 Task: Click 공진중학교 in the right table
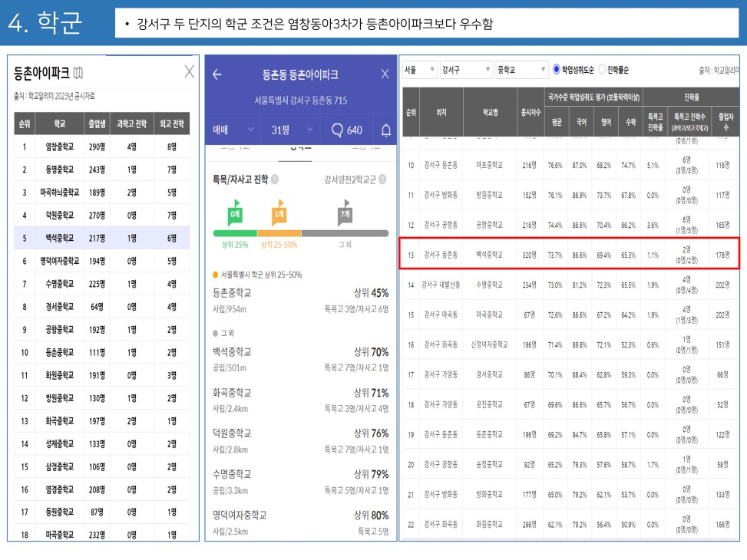coord(489,404)
